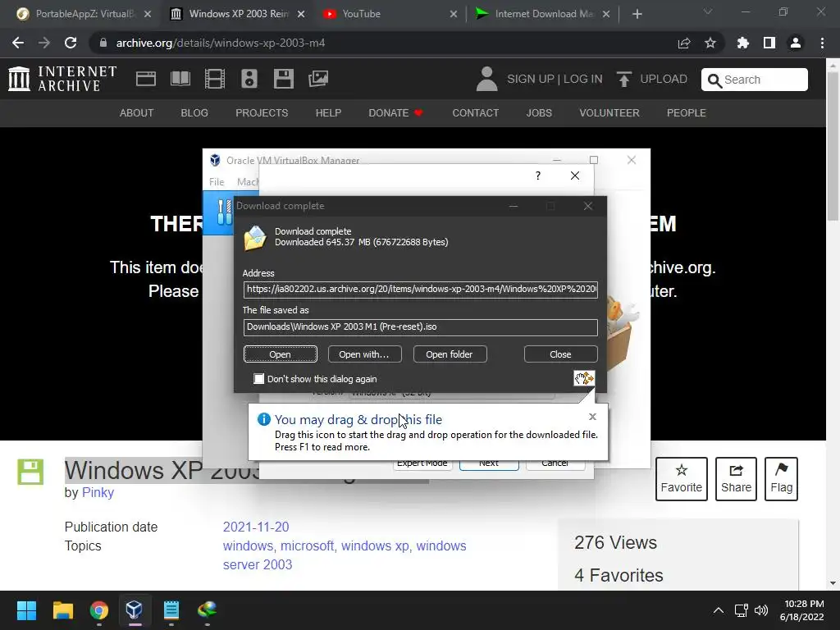Image resolution: width=840 pixels, height=630 pixels.
Task: Open the uploader link Pinky
Action: click(x=98, y=493)
